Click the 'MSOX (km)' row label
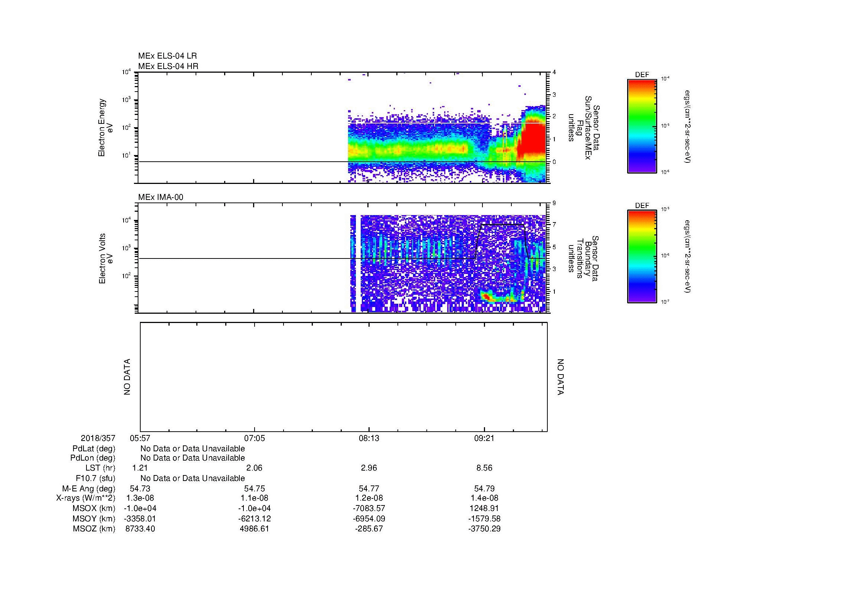 click(x=94, y=508)
